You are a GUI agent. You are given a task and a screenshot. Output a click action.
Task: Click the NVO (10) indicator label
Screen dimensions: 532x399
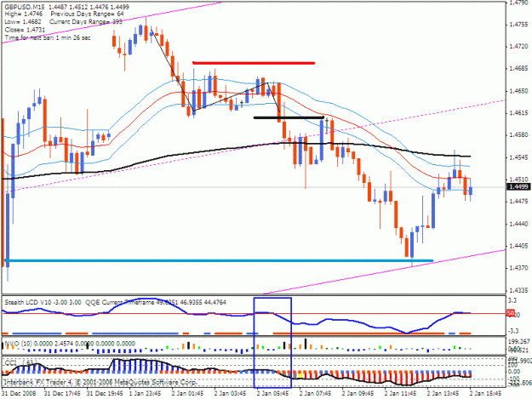pos(70,344)
